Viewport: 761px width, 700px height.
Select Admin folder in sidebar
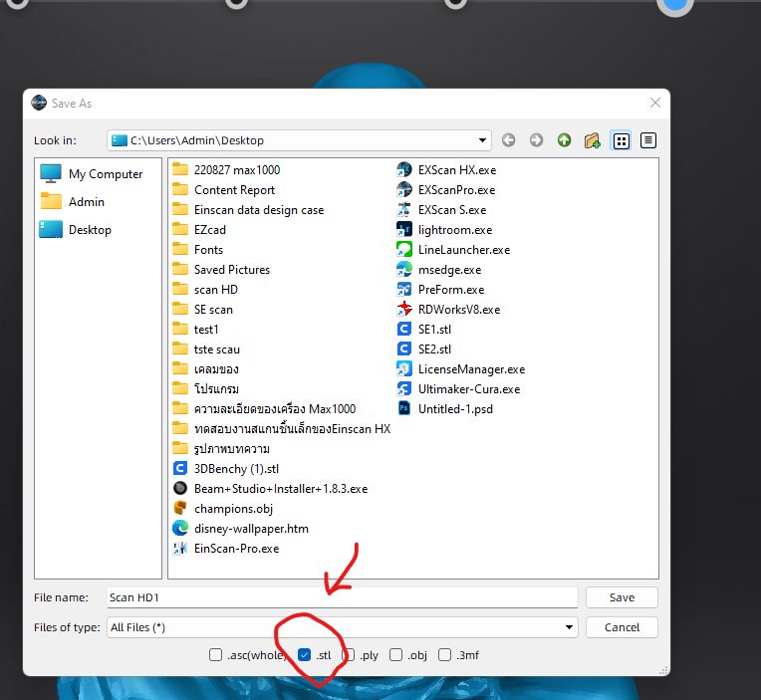73,201
